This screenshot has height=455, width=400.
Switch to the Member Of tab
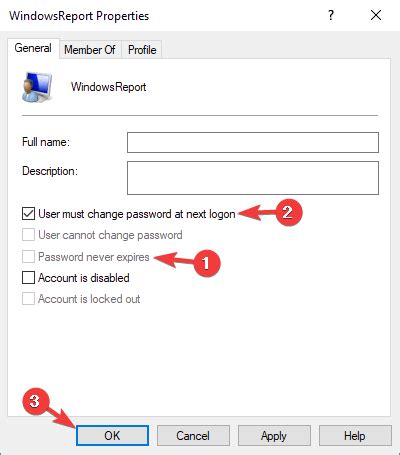point(90,50)
